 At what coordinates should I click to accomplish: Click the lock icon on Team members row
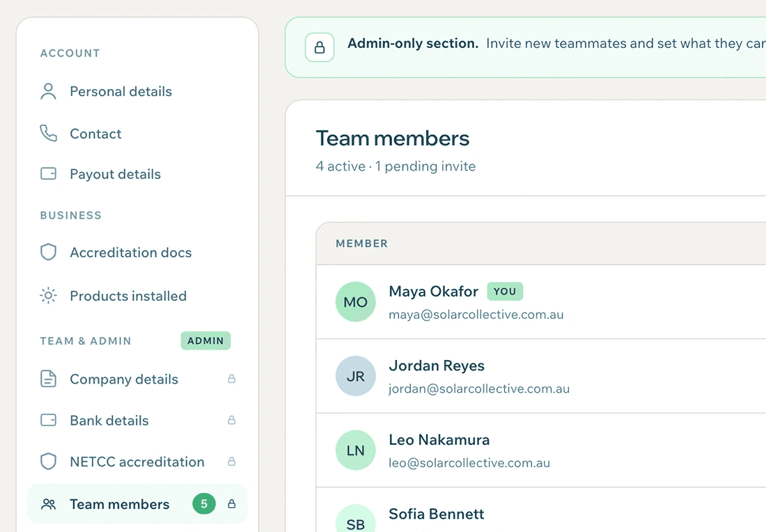click(232, 503)
